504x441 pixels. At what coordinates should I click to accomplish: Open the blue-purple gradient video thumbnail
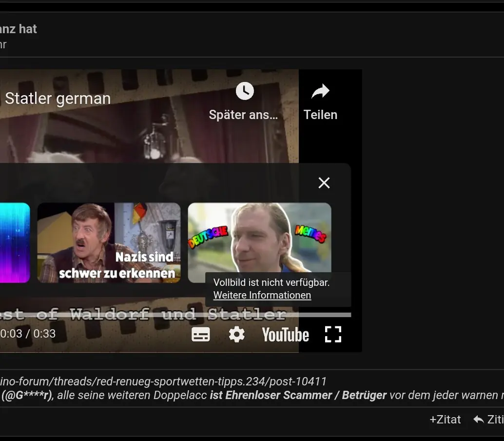point(15,242)
